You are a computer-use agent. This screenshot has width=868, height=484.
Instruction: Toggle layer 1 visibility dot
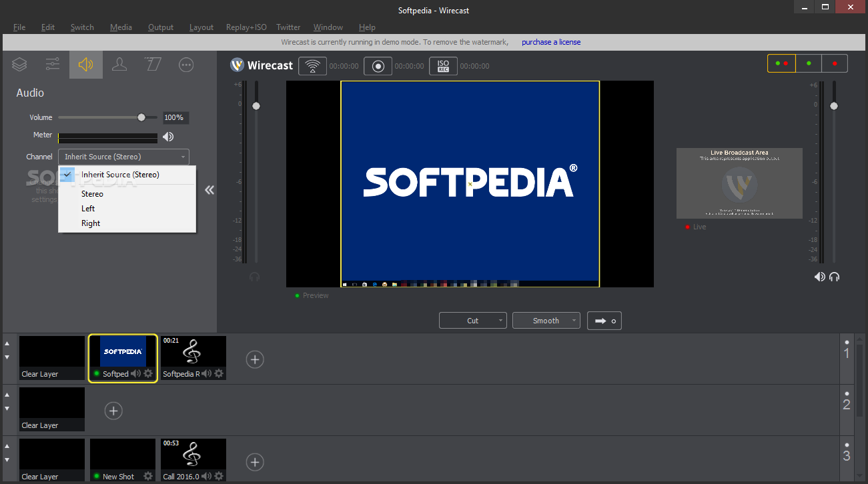coord(847,341)
